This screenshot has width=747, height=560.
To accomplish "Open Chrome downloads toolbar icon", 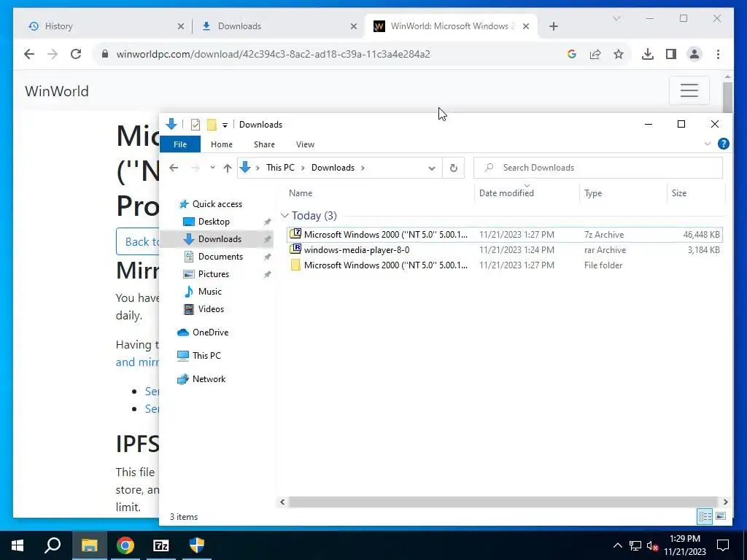I will tap(648, 54).
